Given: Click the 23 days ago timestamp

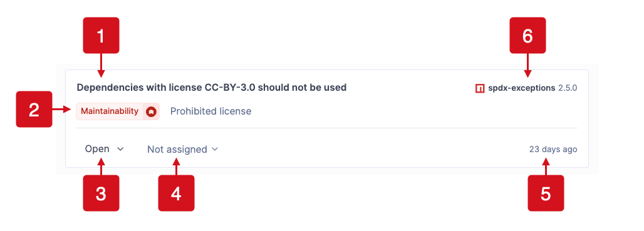Looking at the screenshot, I should pos(553,150).
